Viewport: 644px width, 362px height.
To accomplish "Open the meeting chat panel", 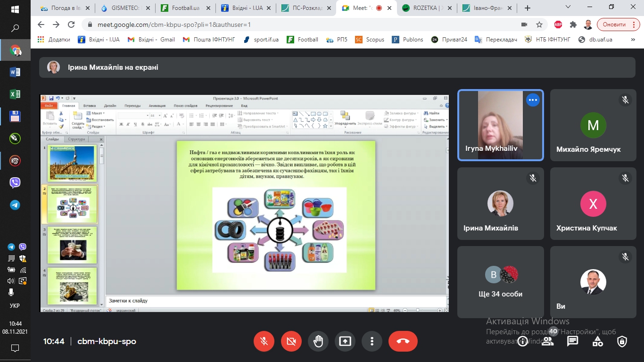I will point(572,341).
